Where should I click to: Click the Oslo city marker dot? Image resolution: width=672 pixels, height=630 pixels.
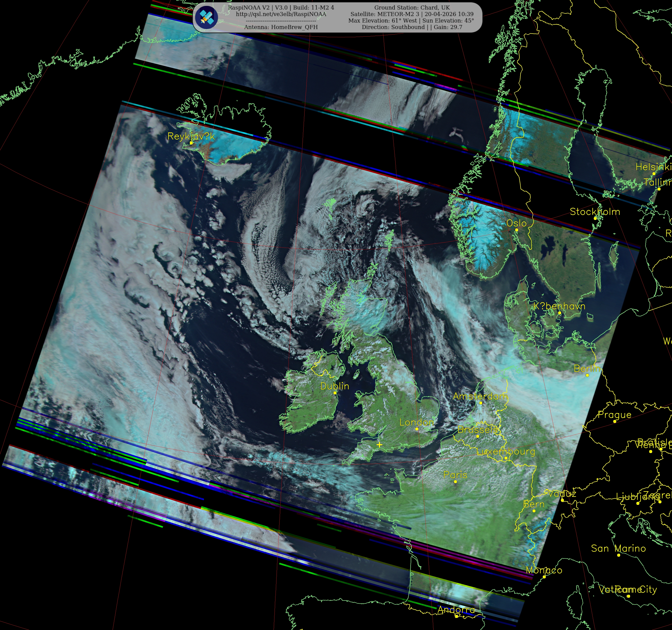[x=516, y=230]
